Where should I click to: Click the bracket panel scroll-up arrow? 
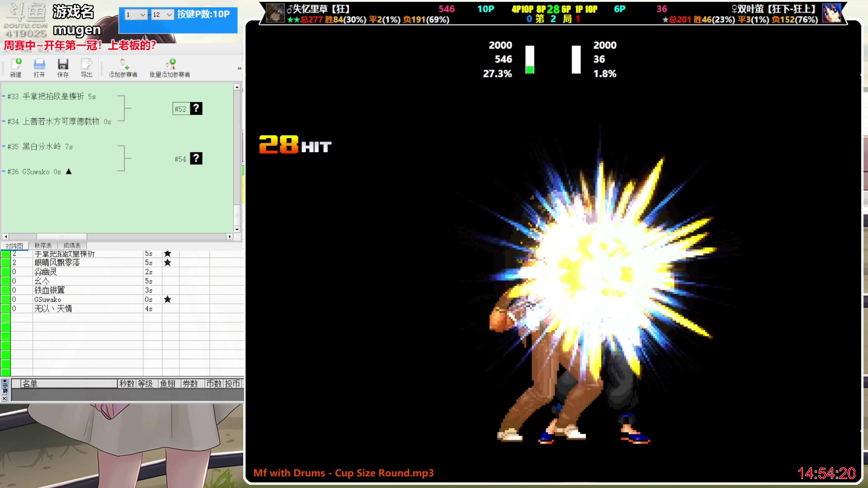(237, 87)
